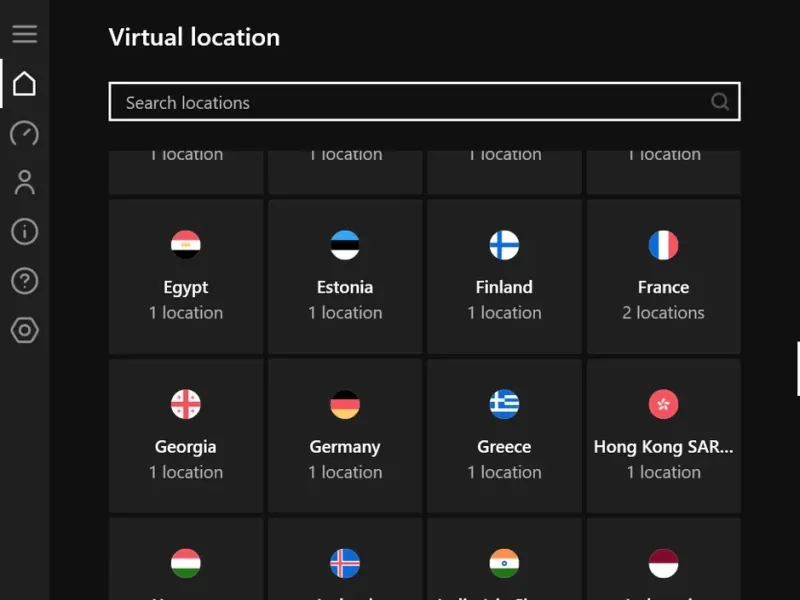Viewport: 800px width, 600px height.
Task: Click the France flag icon
Action: click(663, 245)
